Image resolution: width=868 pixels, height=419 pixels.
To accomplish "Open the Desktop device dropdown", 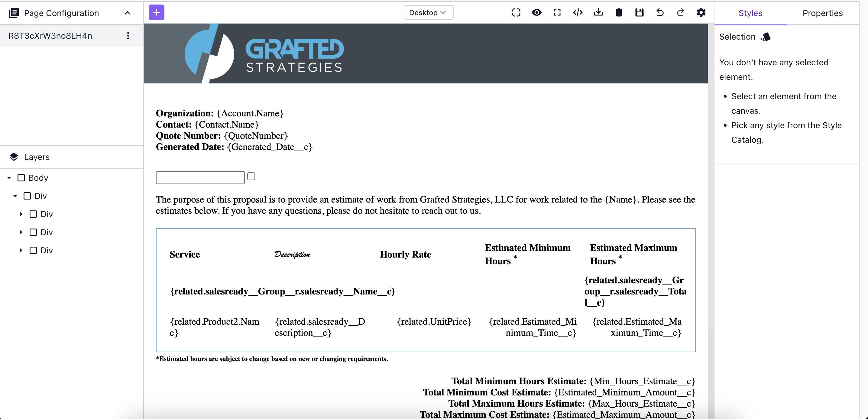I will [x=428, y=12].
